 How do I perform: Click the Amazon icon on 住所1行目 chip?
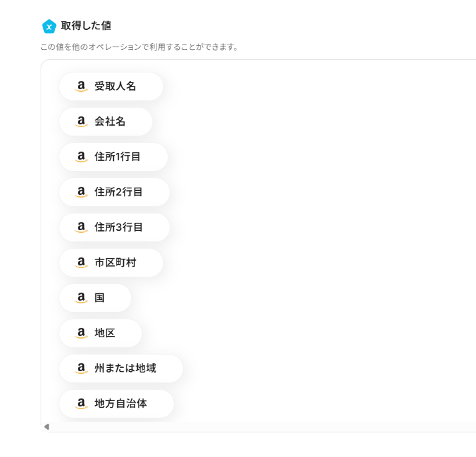81,157
